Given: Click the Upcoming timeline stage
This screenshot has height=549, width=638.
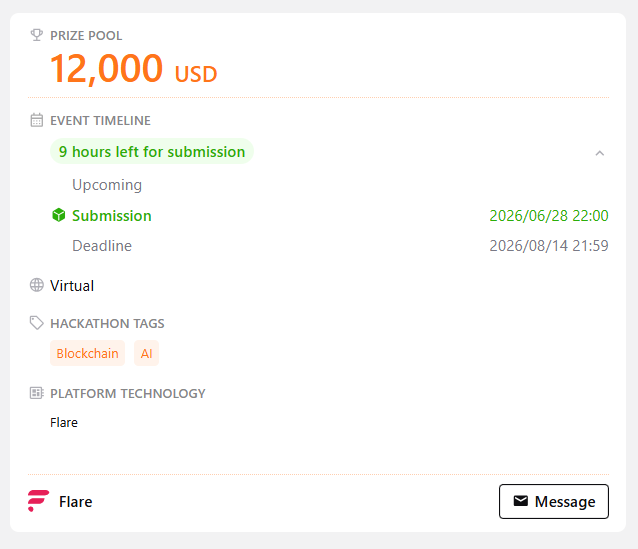Looking at the screenshot, I should pyautogui.click(x=107, y=185).
